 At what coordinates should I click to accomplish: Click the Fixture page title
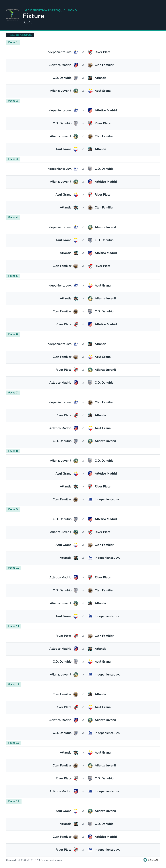33,16
